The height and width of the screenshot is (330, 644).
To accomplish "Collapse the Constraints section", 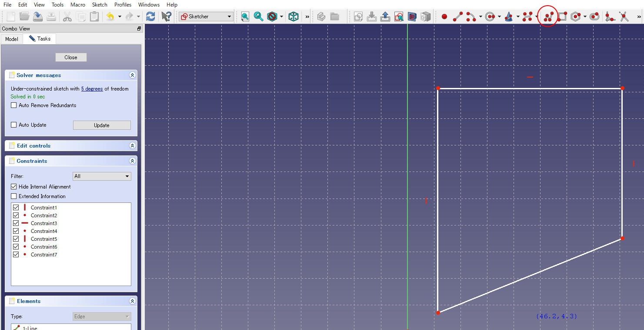I will coord(132,161).
